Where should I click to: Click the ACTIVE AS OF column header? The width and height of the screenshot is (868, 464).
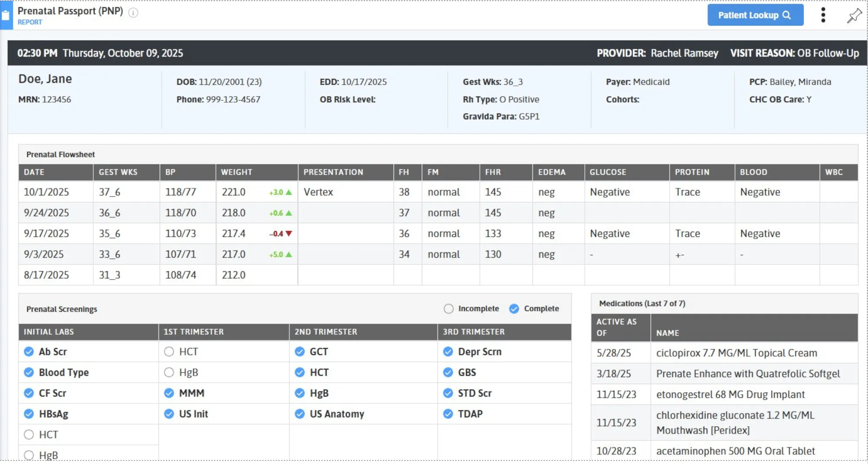pos(616,327)
